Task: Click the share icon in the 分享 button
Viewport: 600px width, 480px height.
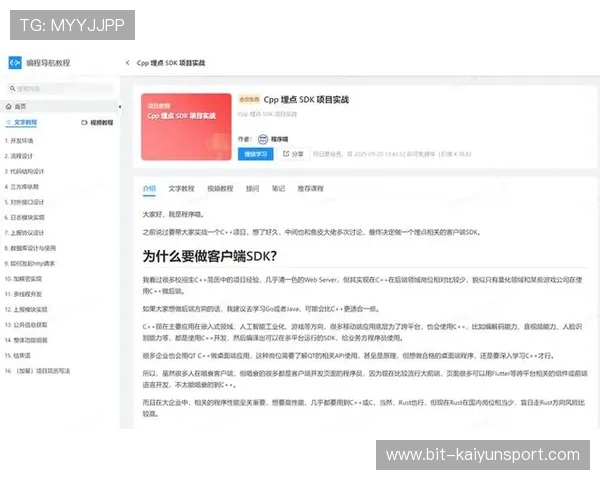Action: coord(286,154)
